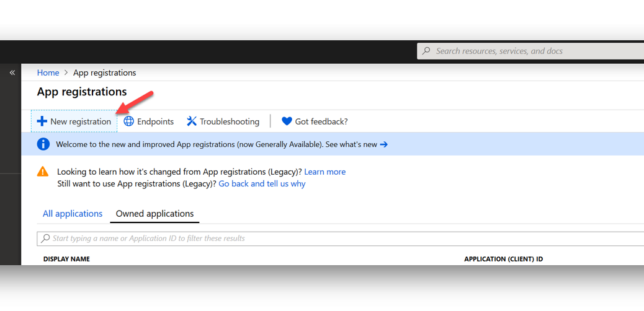Click the orange warning triangle icon
Screen dimensions: 644x311
(x=43, y=172)
